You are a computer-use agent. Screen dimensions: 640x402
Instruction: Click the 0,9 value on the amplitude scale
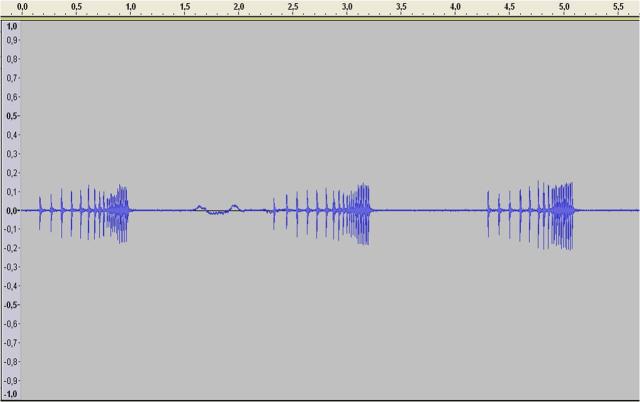[12, 40]
